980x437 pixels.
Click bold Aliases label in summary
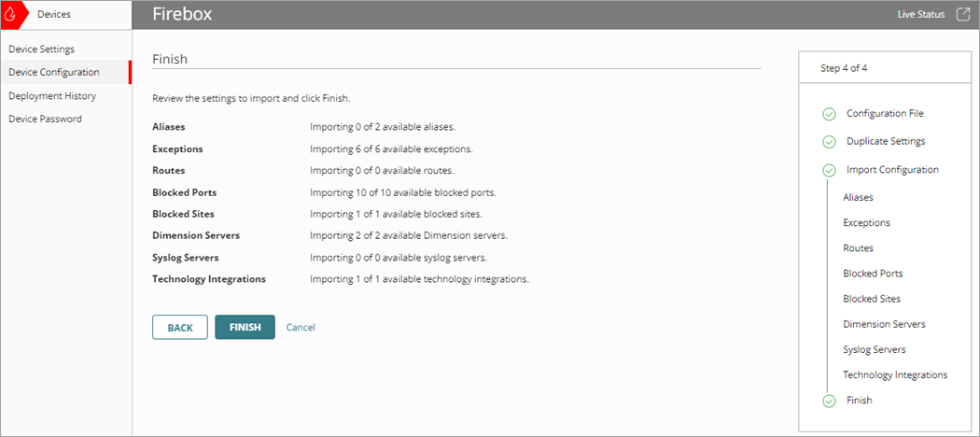pos(169,126)
